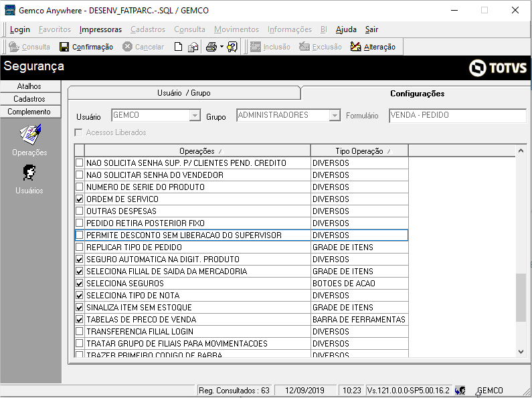
Task: Click the Atalhos sidebar button
Action: (30, 86)
